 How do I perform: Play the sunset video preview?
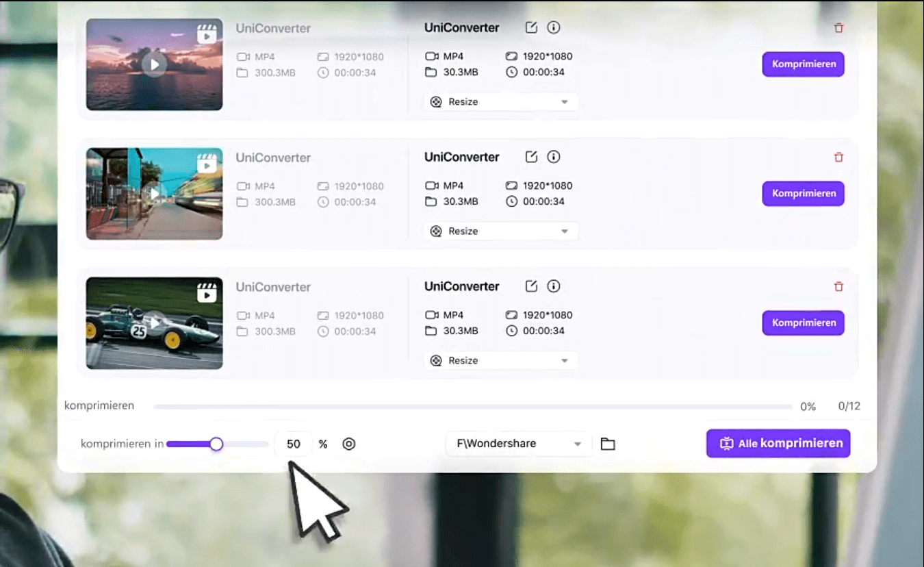pyautogui.click(x=155, y=64)
